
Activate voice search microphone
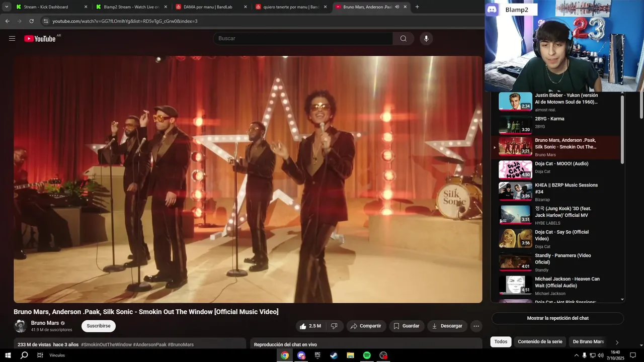[426, 39]
